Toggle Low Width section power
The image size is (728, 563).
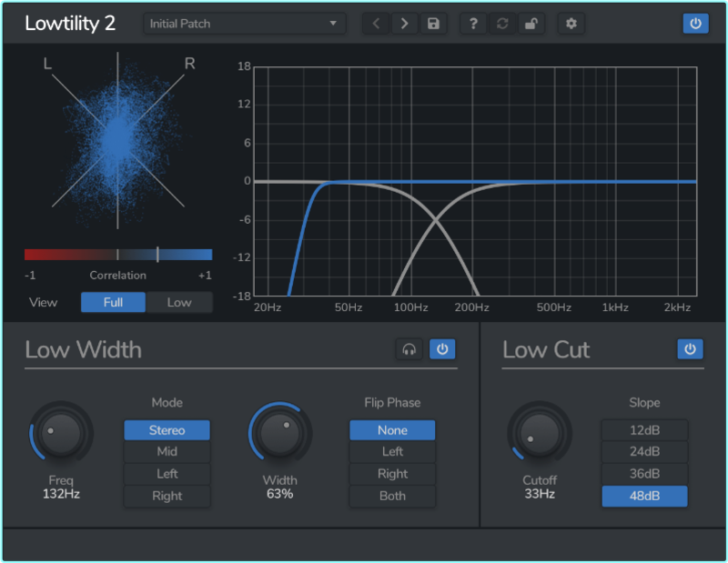coord(442,349)
